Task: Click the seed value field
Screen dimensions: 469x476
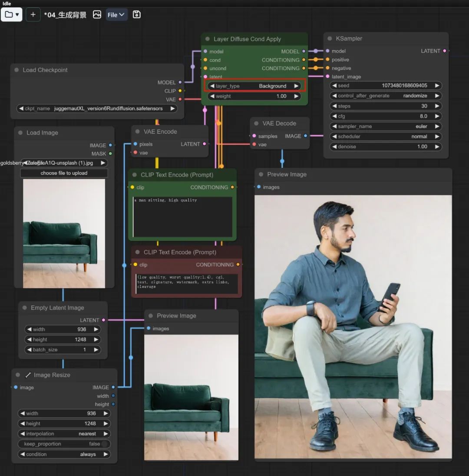Action: coord(385,86)
